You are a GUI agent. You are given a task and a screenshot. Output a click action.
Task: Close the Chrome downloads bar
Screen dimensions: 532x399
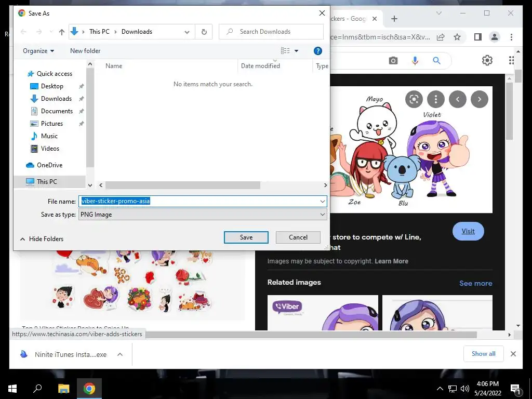513,354
